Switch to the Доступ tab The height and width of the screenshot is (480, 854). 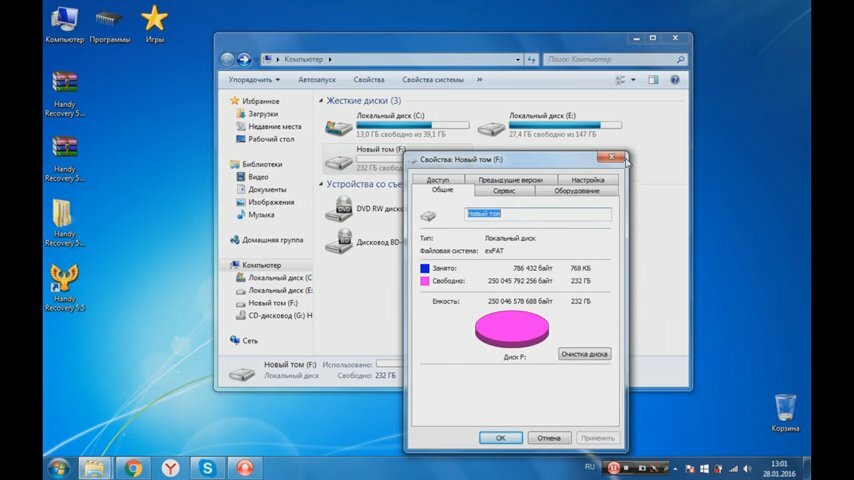point(438,179)
